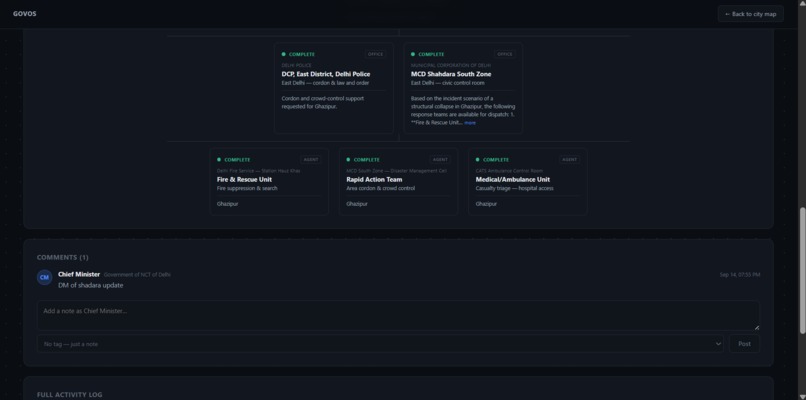Click green status dot on Medical/Ambulance Unit card
The image size is (806, 400).
pos(478,159)
